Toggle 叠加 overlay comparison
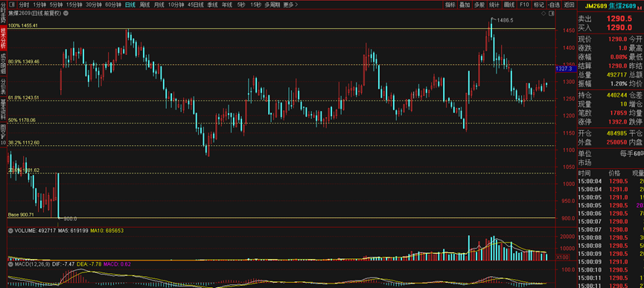The image size is (644, 288). click(x=465, y=5)
